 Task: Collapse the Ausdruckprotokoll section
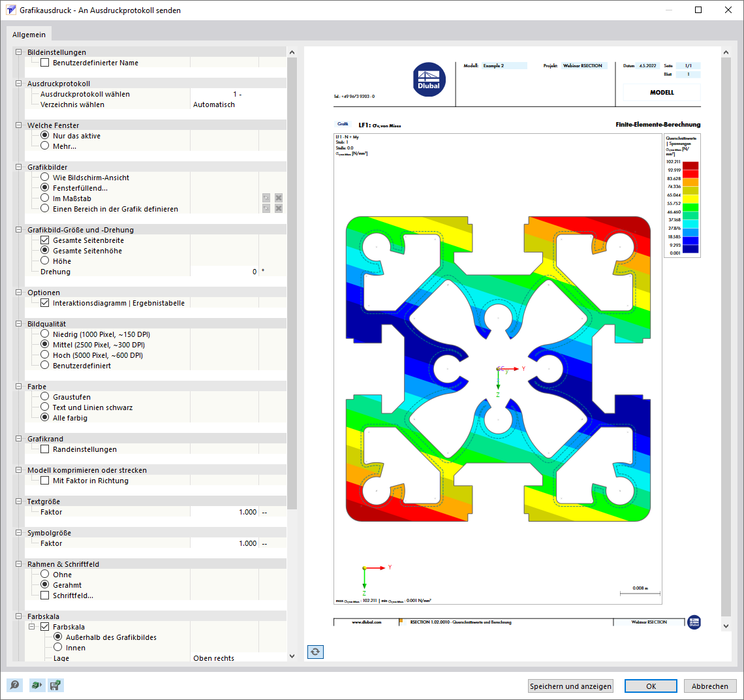pyautogui.click(x=18, y=83)
